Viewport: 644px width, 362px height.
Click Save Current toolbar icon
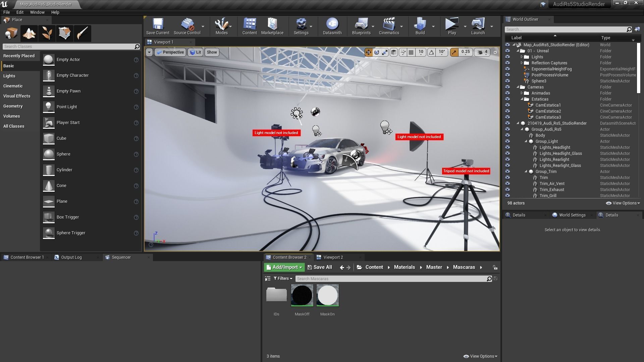coord(158,26)
